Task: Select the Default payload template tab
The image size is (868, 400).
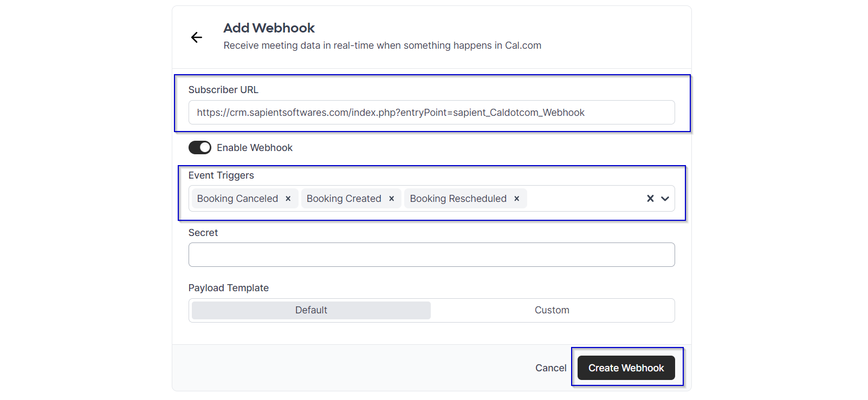Action: [x=311, y=310]
